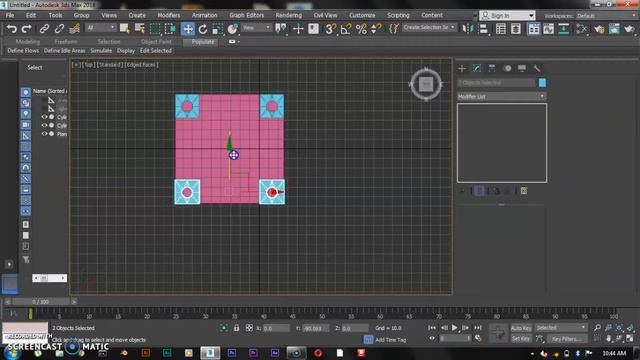Choose the Rectangular Selection Region icon
This screenshot has height=360, width=640.
click(155, 29)
